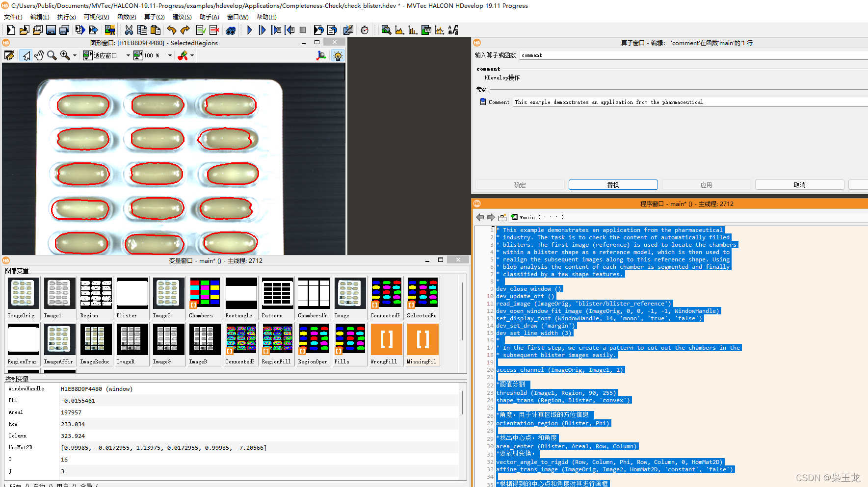Clear the graphics window with the eraser icon
868x487 pixels.
(9, 55)
